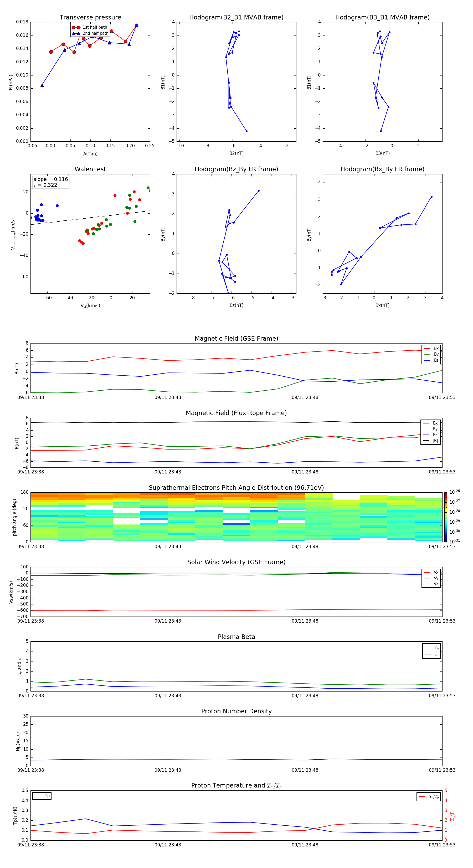This screenshot has width=473, height=868.
Task: Click the pitch angle flux colorbar
Action: 445,517
